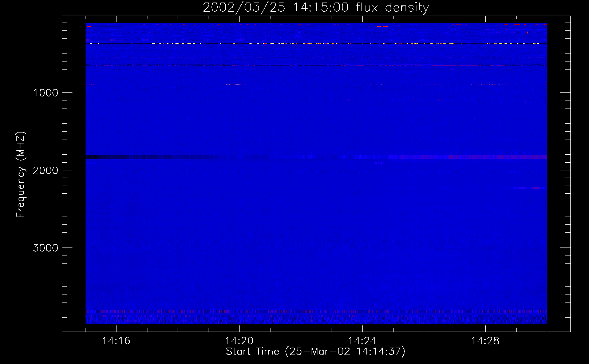Screen dimensions: 589x364
Task: Select the 3000 MHz frequency tick label
Action: tap(46, 248)
